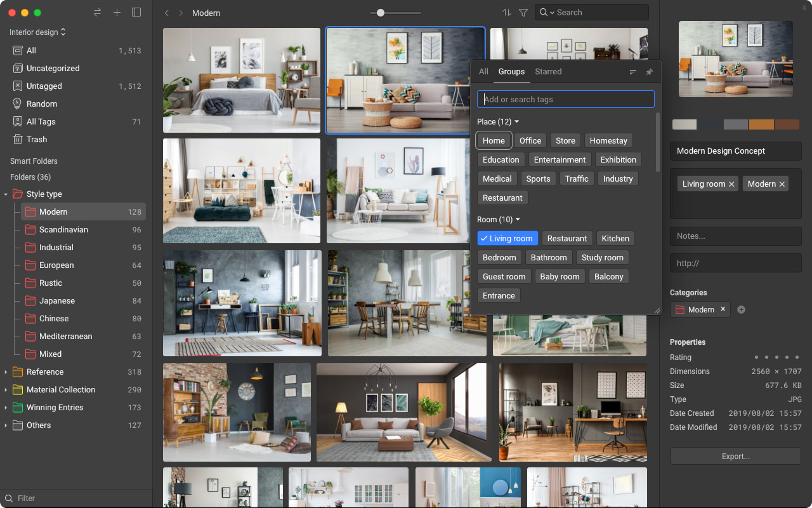Image resolution: width=812 pixels, height=508 pixels.
Task: Remove the Modern tag from the image
Action: pyautogui.click(x=781, y=184)
